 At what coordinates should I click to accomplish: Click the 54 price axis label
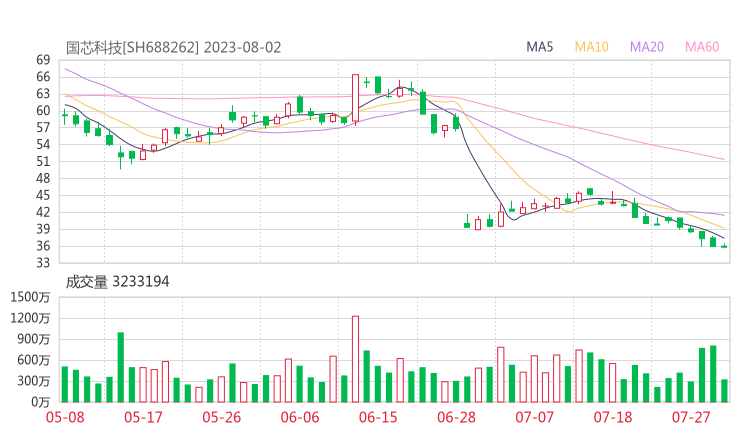point(43,144)
